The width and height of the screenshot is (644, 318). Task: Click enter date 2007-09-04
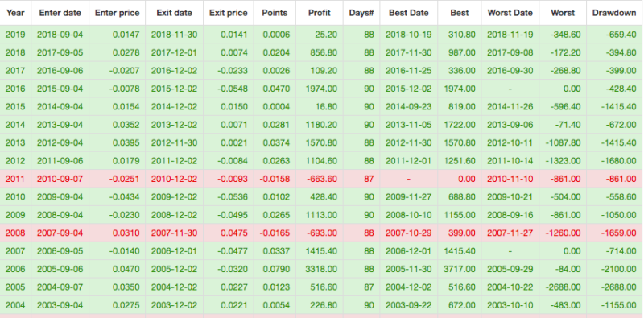[60, 233]
